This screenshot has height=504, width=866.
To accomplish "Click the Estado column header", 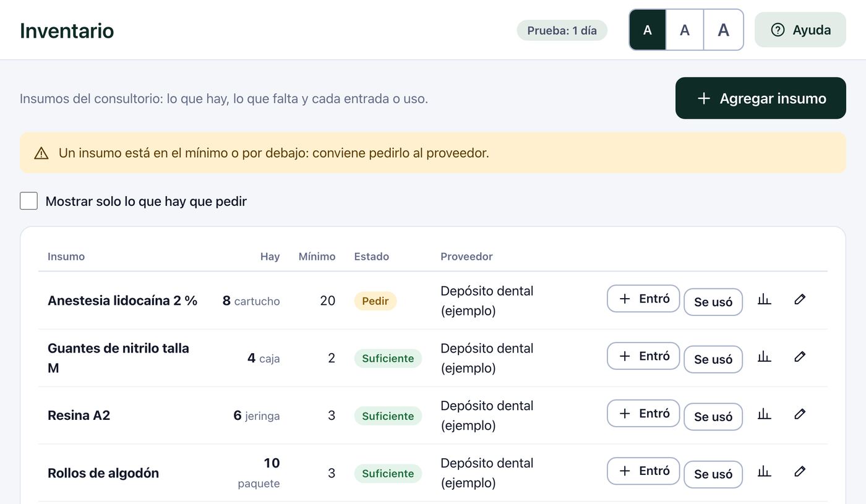I will 372,257.
